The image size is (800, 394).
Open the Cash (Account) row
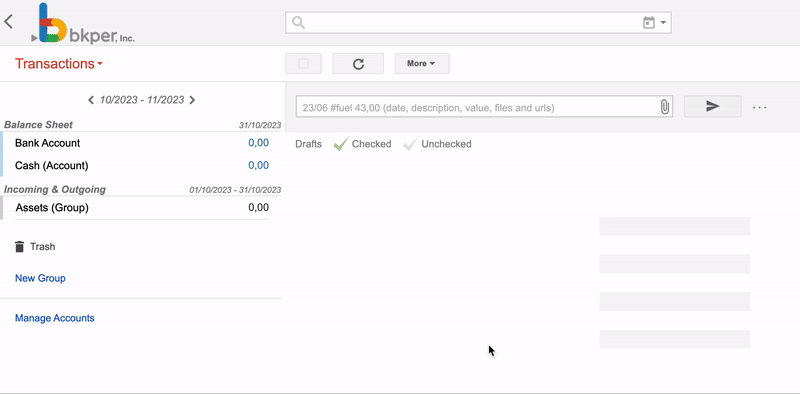[142, 165]
